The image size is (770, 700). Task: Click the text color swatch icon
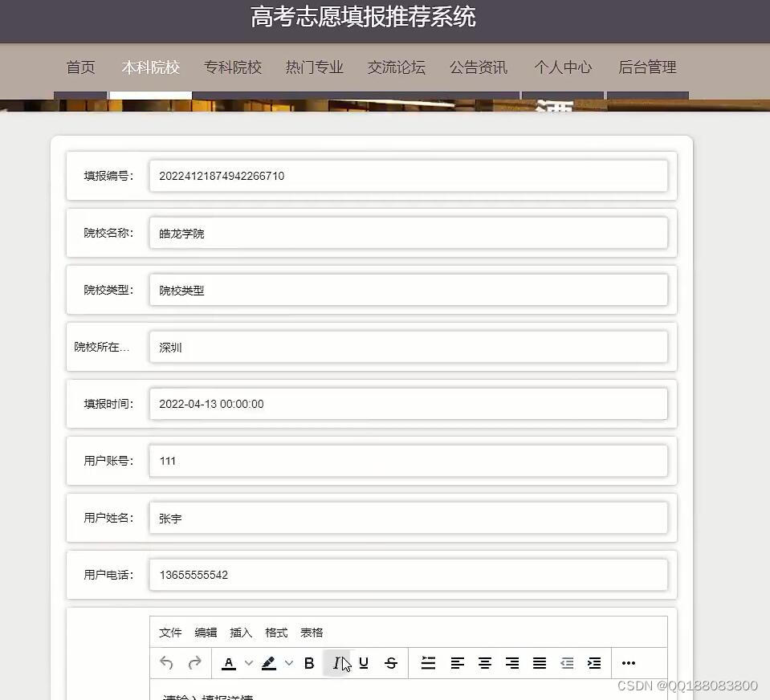(x=230, y=663)
